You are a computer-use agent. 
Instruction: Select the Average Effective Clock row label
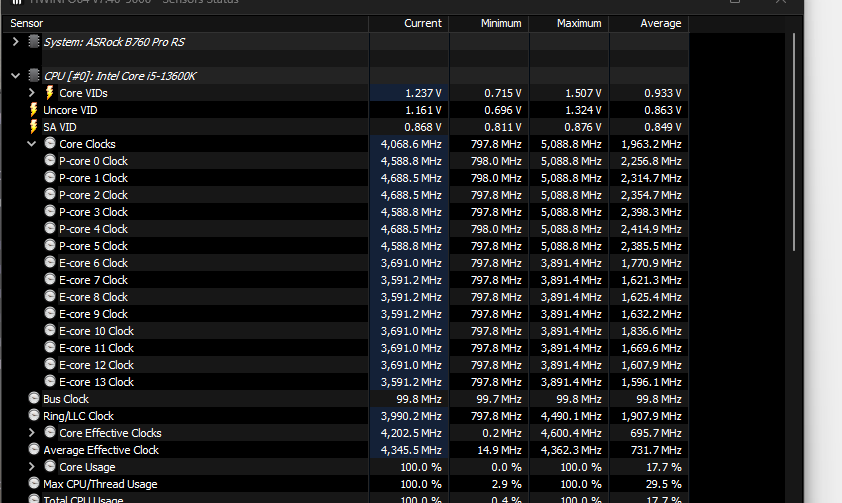pyautogui.click(x=101, y=450)
